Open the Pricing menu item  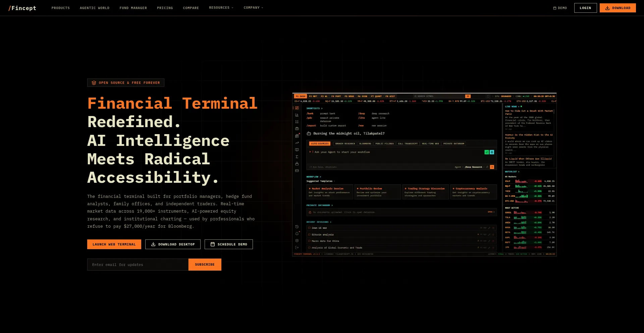165,8
